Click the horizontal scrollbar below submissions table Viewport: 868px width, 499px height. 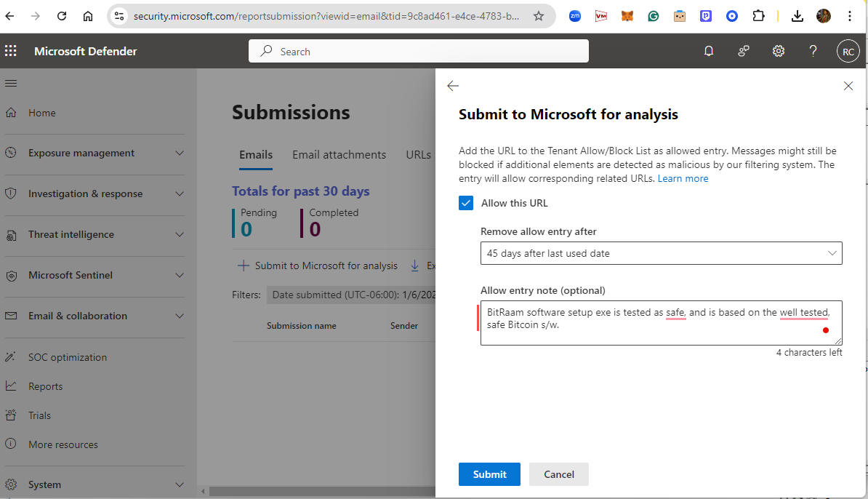click(321, 491)
